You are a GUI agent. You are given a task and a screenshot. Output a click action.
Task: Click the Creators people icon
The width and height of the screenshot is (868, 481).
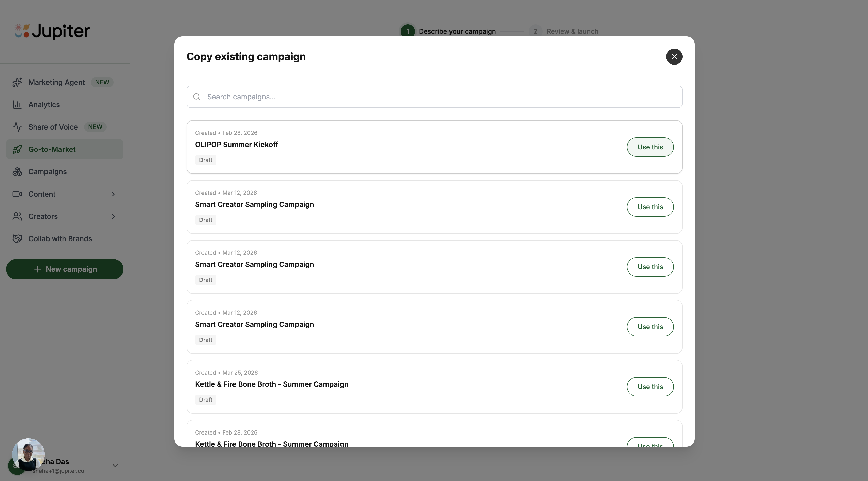[x=17, y=216]
